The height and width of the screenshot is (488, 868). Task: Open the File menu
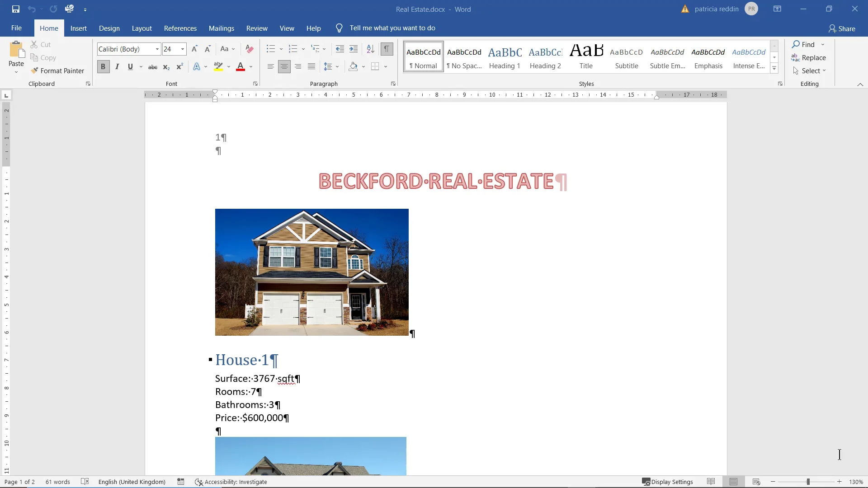pyautogui.click(x=16, y=28)
